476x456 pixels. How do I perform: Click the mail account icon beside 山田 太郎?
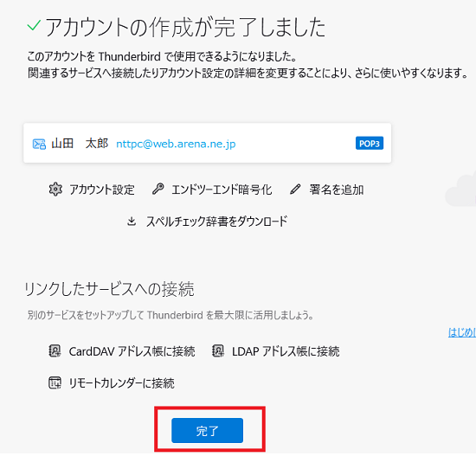click(x=39, y=144)
